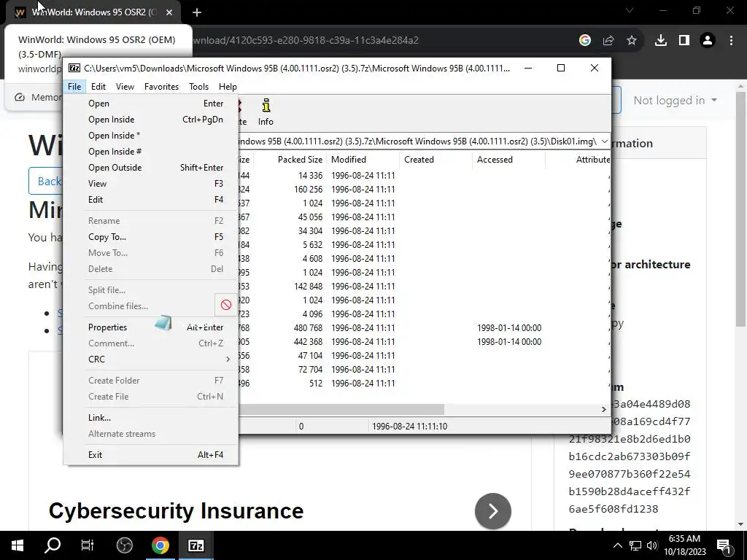Open the Favorites menu
Screen dimensions: 747x560
coord(161,87)
